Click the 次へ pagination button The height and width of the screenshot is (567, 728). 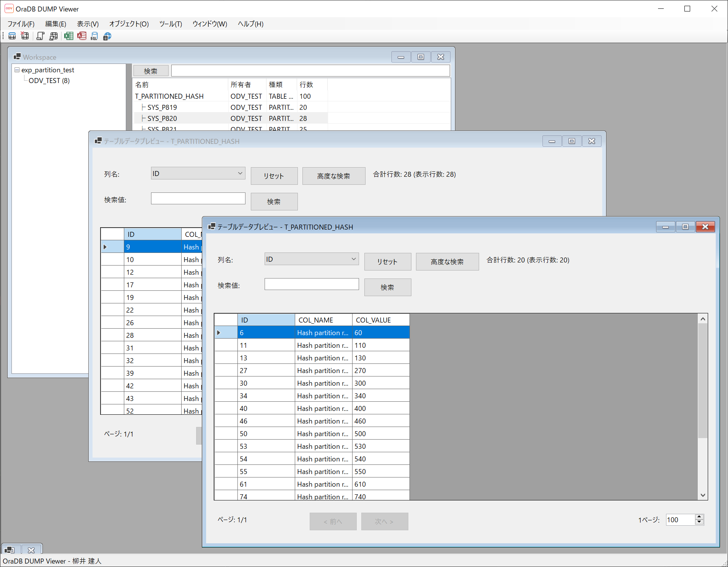[x=384, y=521]
